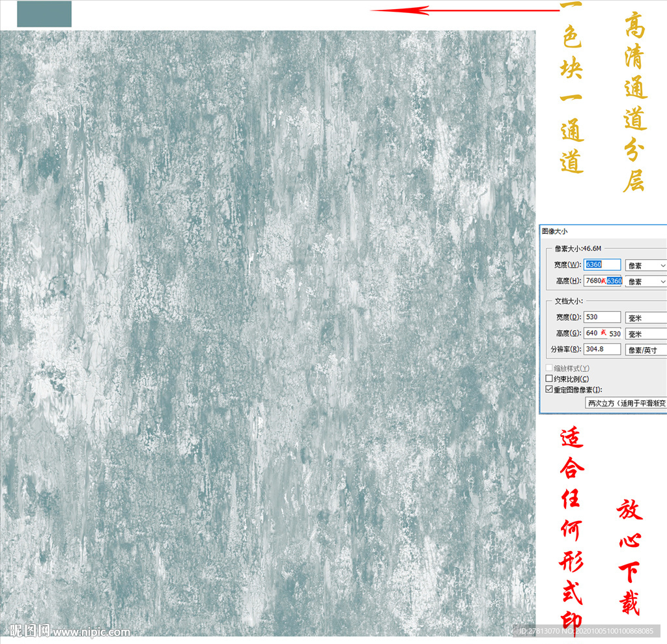The height and width of the screenshot is (644, 667).
Task: Open the 两次立方 resampling method dropdown
Action: pos(626,403)
